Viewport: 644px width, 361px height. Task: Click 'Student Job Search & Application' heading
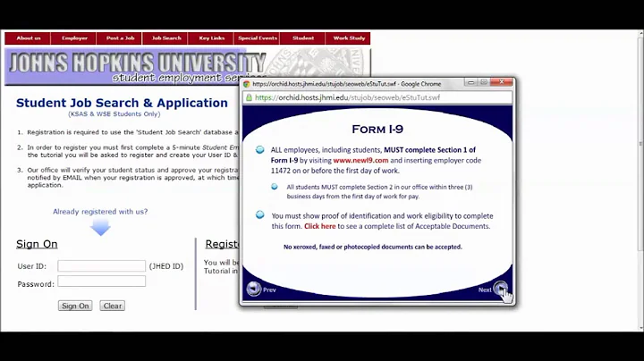(x=122, y=103)
